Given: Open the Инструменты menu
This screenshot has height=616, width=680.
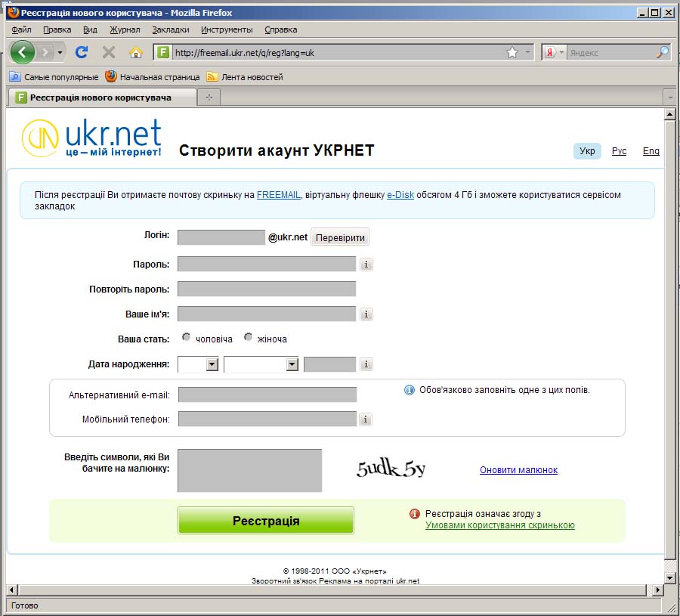Looking at the screenshot, I should (227, 29).
